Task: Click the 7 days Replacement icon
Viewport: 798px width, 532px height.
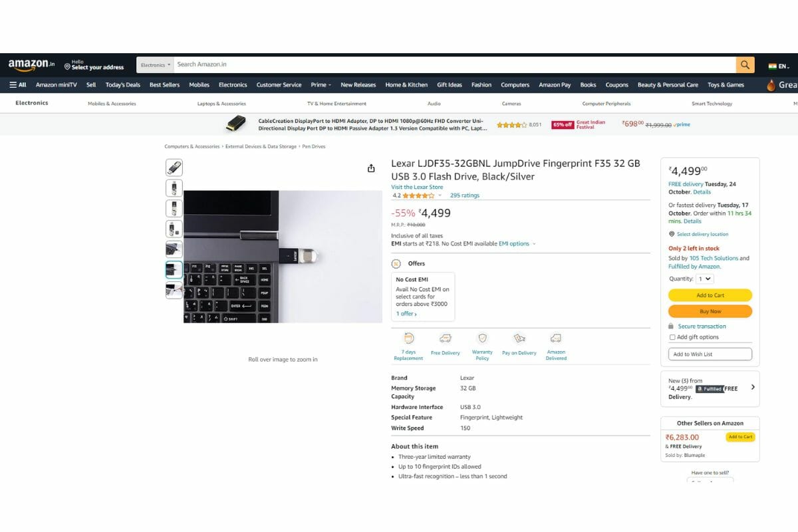Action: tap(408, 338)
